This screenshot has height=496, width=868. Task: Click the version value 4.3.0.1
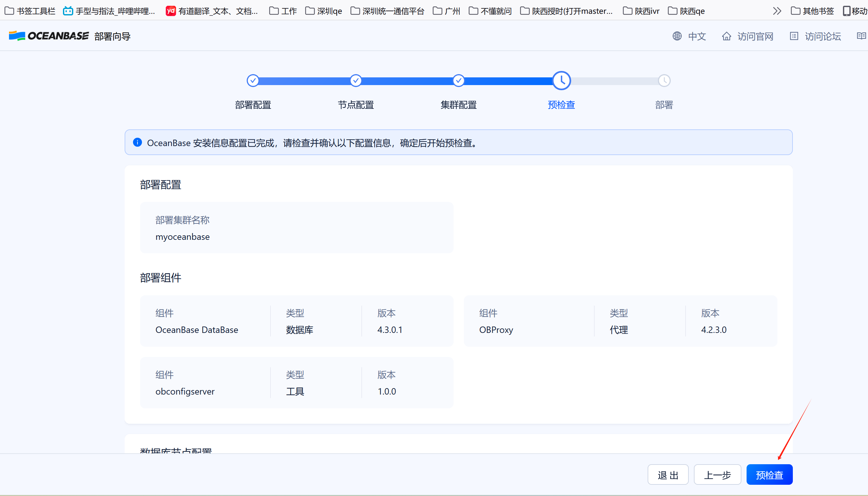coord(390,329)
